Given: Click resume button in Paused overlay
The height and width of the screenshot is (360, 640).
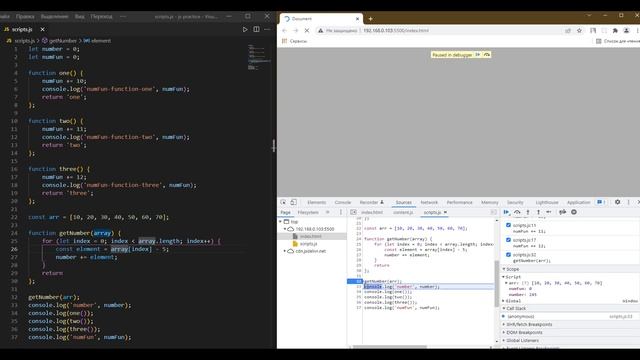Looking at the screenshot, I should point(478,55).
